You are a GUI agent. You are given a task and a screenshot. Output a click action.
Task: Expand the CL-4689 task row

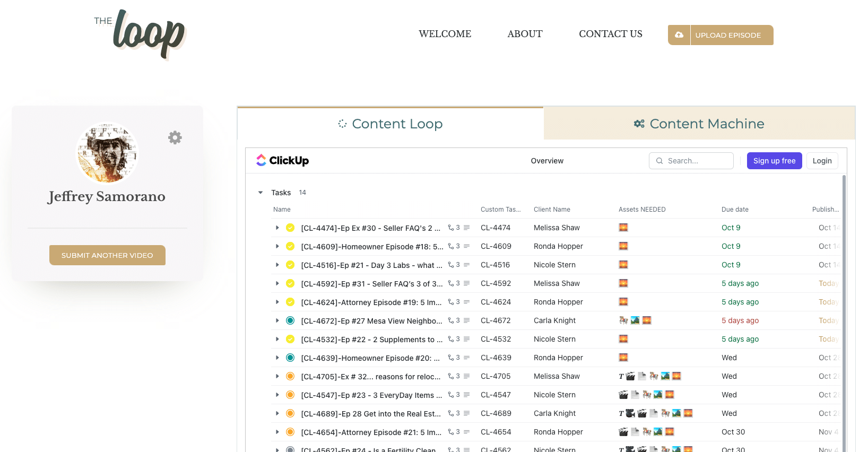coord(277,413)
